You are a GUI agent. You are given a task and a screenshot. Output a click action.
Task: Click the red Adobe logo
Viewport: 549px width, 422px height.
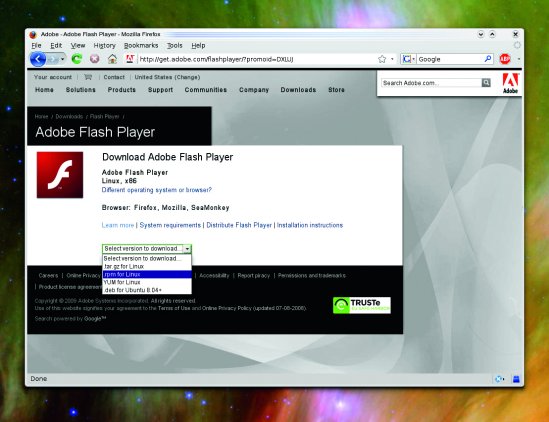pos(510,83)
